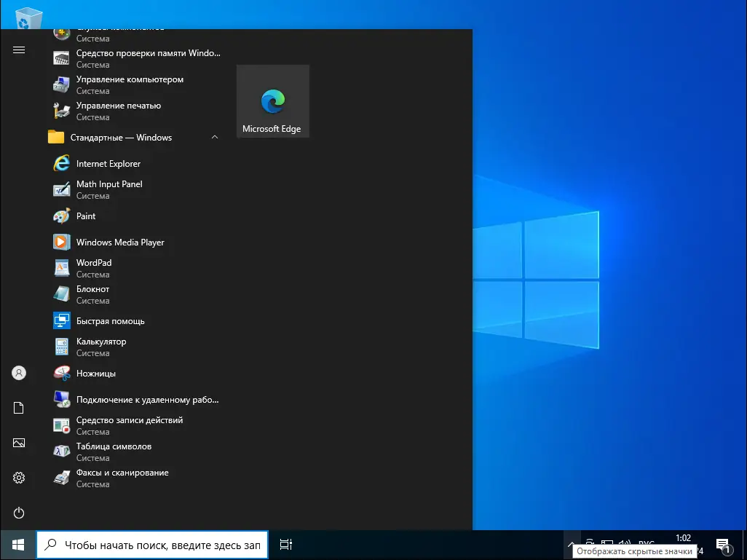Screen dimensions: 747x560
Task: Click the Microsoft Edge tile
Action: point(272,101)
